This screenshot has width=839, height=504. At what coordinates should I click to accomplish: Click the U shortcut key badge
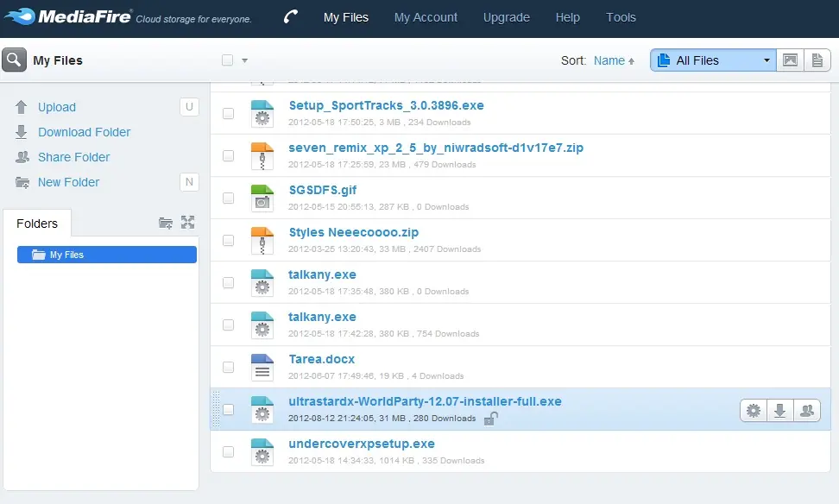[x=189, y=106]
